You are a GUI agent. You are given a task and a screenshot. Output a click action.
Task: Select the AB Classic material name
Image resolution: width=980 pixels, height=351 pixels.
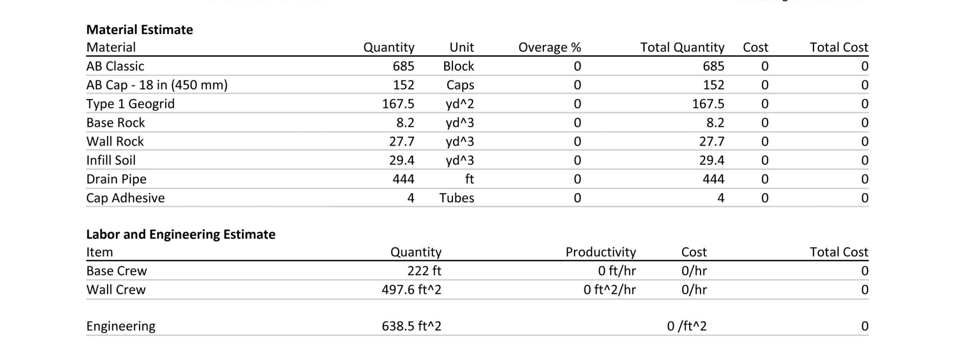tap(115, 66)
